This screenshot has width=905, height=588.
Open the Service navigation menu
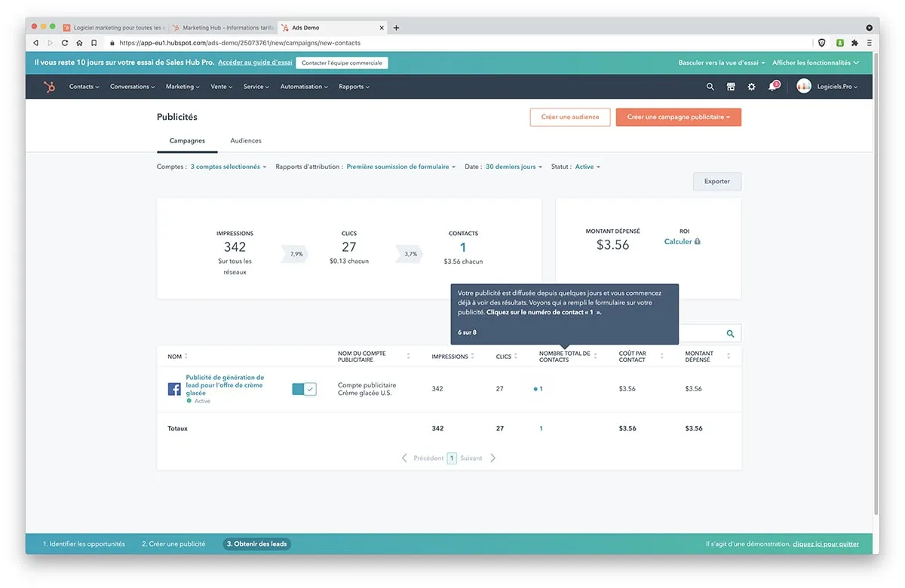(256, 87)
